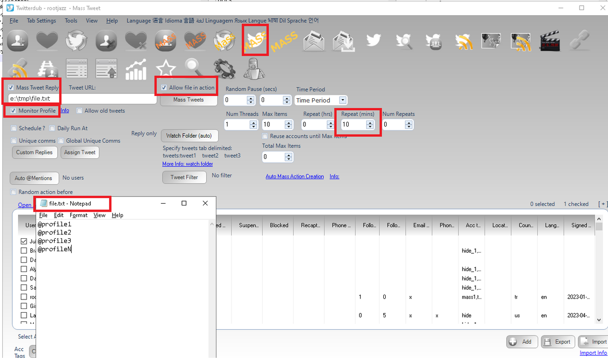Select the Like heart tool icon

pyautogui.click(x=47, y=41)
